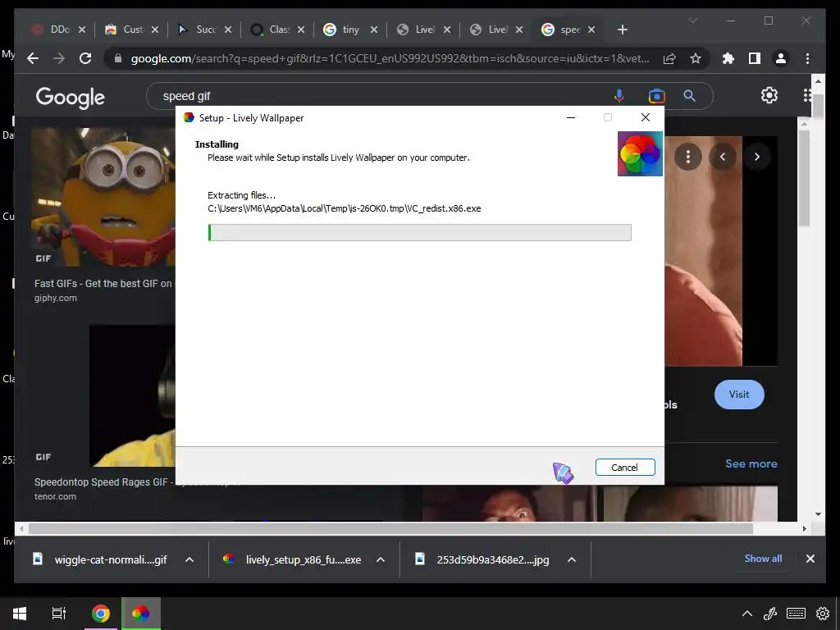Close the downloads bar
Viewport: 840px width, 630px height.
coord(810,559)
